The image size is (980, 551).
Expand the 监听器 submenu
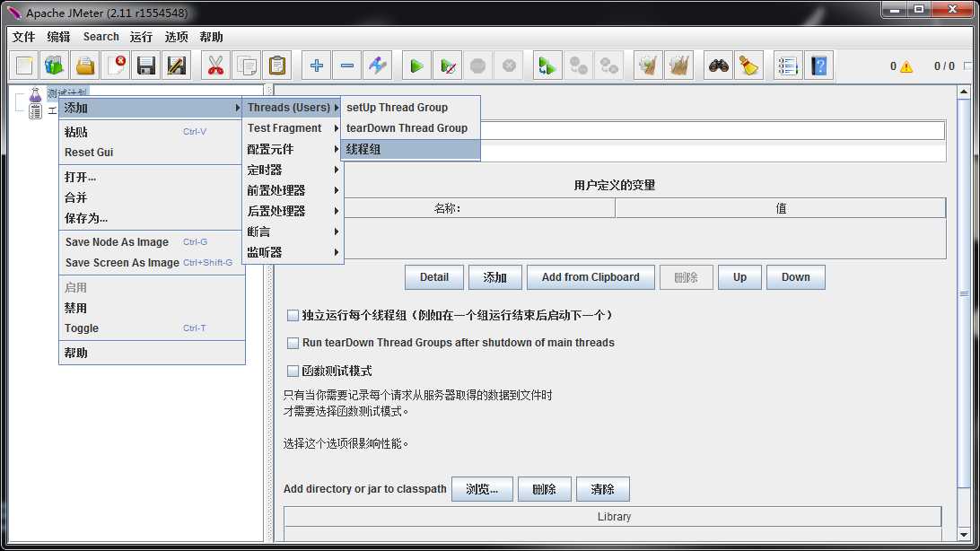(x=293, y=252)
